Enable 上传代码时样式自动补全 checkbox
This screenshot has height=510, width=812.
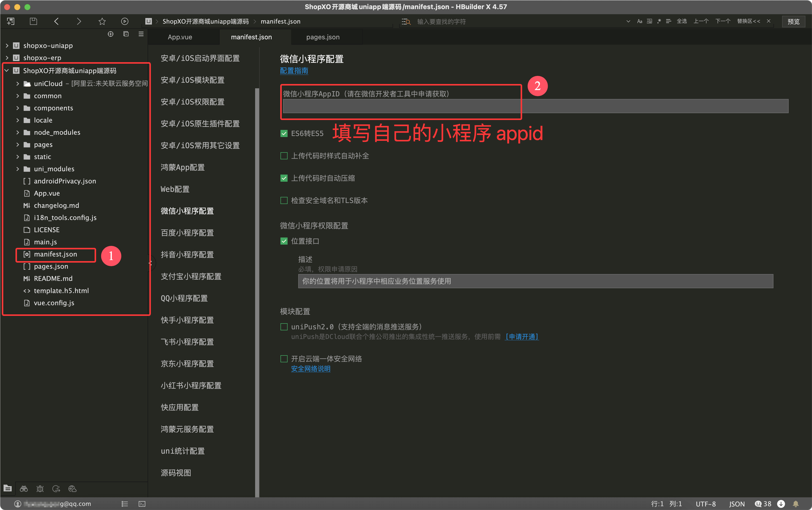point(284,156)
